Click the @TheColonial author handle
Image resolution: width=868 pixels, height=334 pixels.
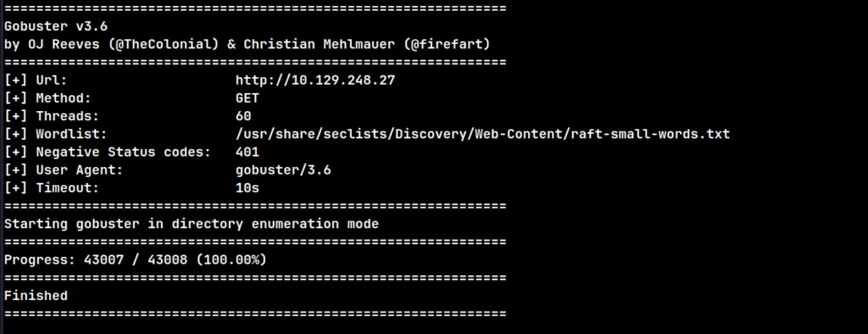click(164, 44)
